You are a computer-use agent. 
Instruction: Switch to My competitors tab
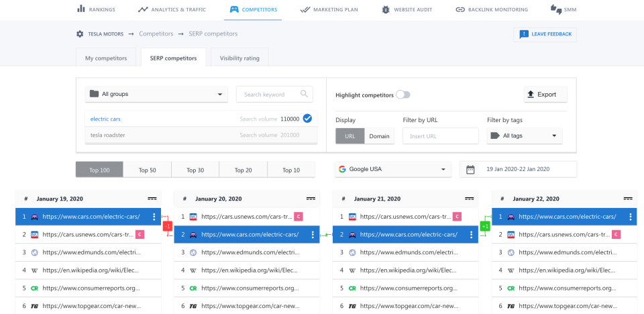click(x=106, y=58)
